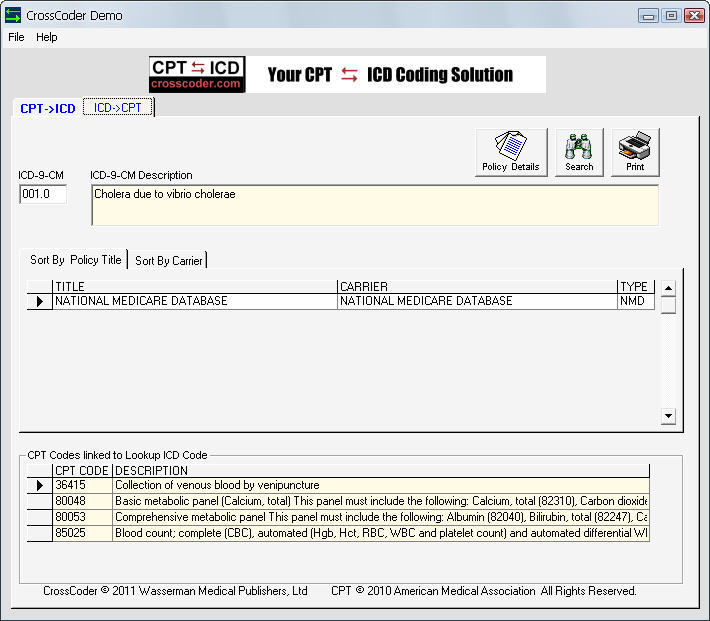This screenshot has height=621, width=710.
Task: Select CPT code 80048
Action: coord(82,501)
